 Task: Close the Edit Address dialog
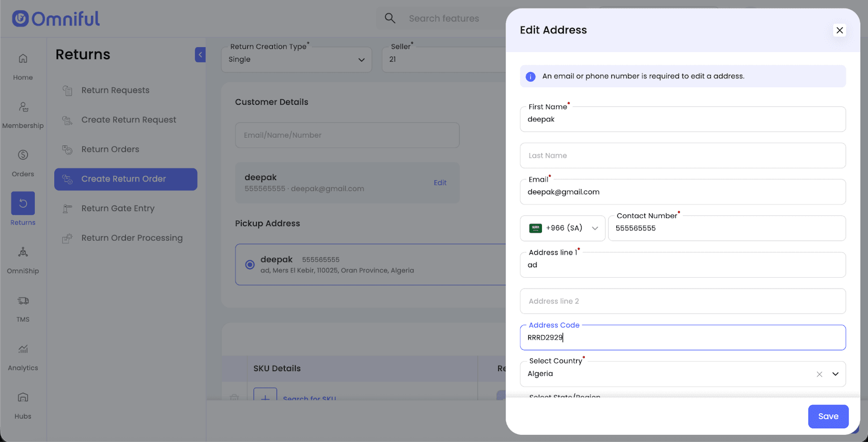point(839,30)
